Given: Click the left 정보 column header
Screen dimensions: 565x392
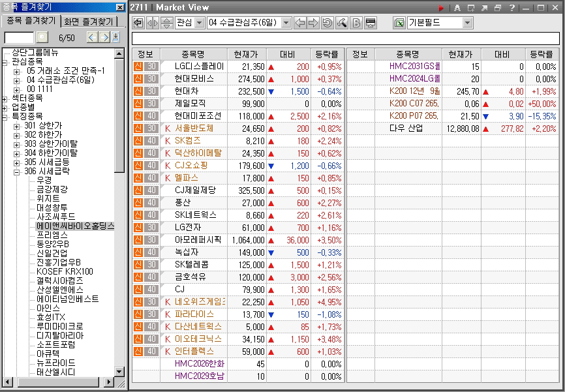Looking at the screenshot, I should click(146, 54).
